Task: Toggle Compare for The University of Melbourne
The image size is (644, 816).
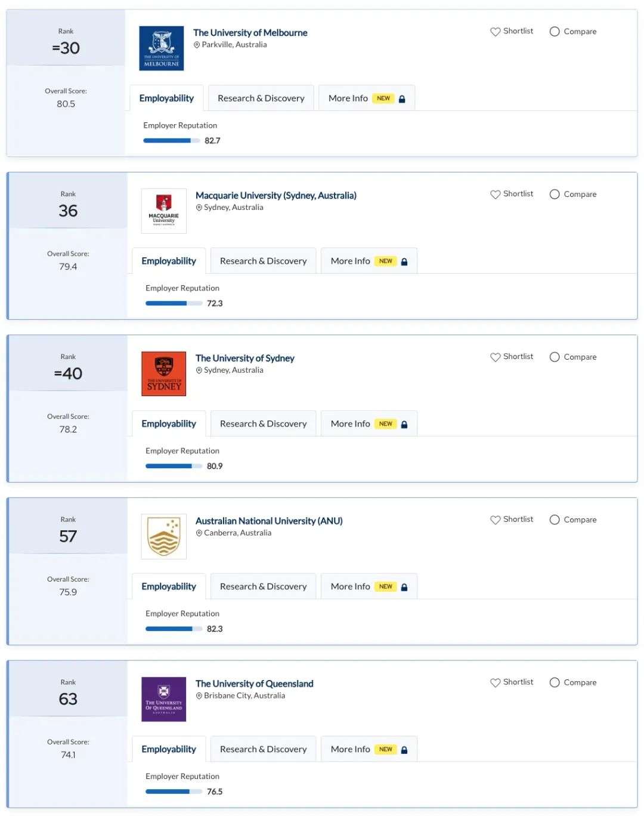Action: pyautogui.click(x=555, y=32)
